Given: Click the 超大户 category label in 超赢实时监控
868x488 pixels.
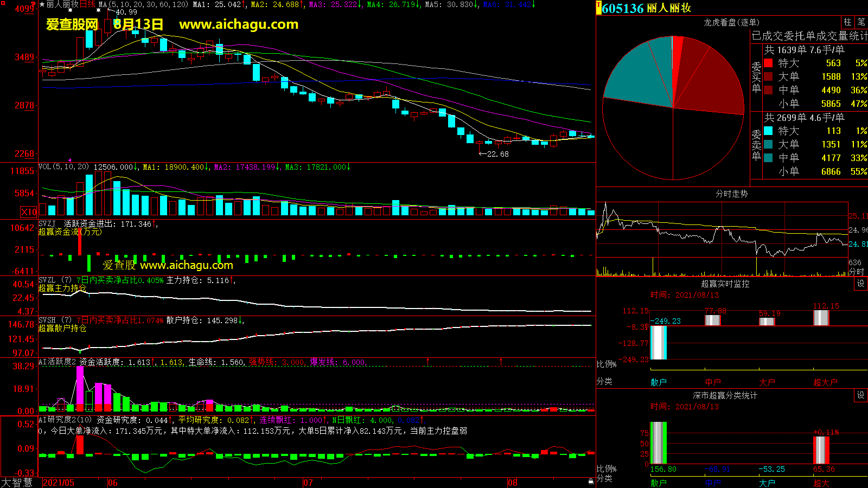Looking at the screenshot, I should point(825,382).
